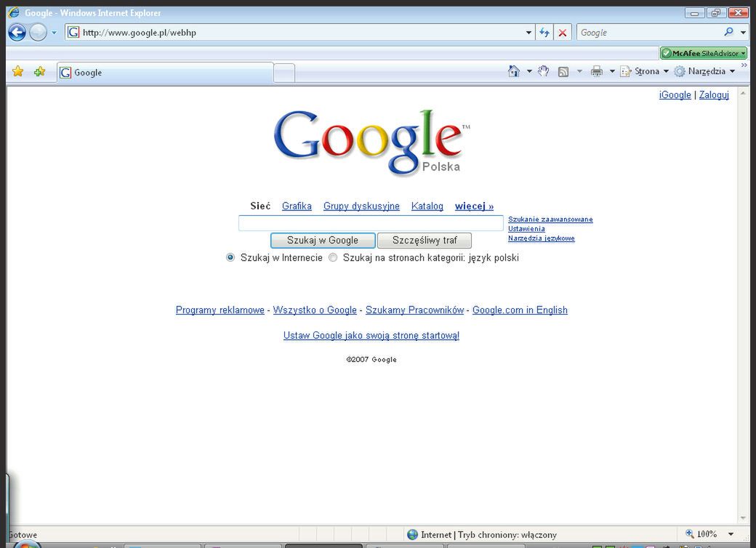Viewport: 756px width, 548px height.
Task: Click the Print icon
Action: [597, 71]
